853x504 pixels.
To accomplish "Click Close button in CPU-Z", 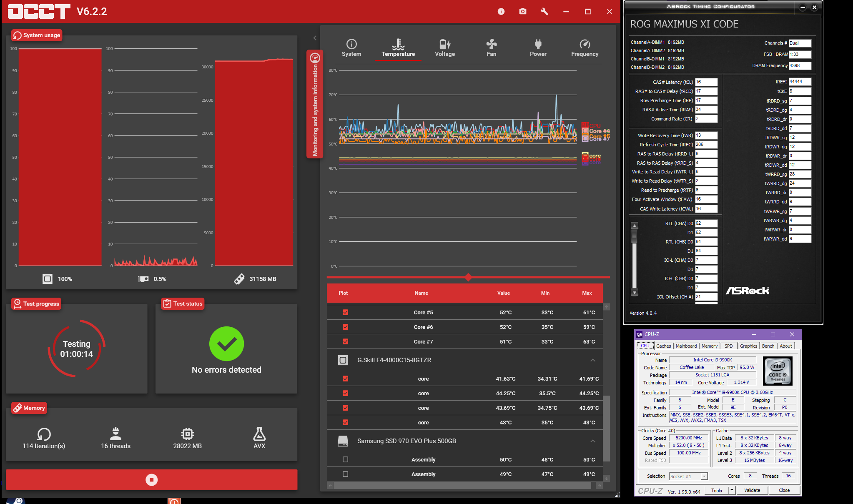I will coord(784,490).
